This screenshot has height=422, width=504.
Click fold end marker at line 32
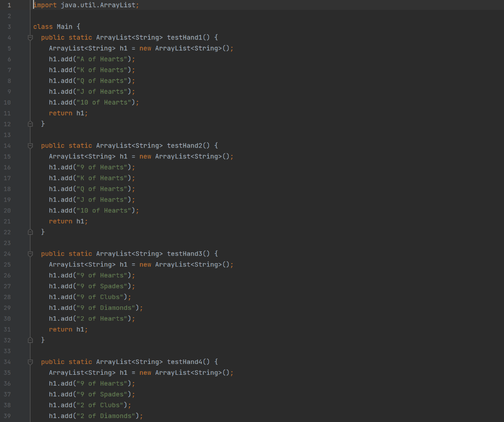[x=30, y=340]
